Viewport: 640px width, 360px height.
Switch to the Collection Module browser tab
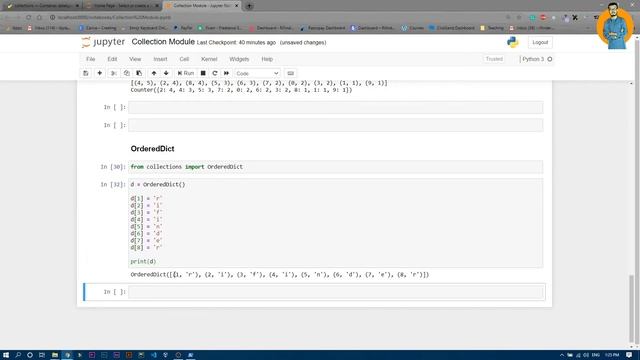202,6
